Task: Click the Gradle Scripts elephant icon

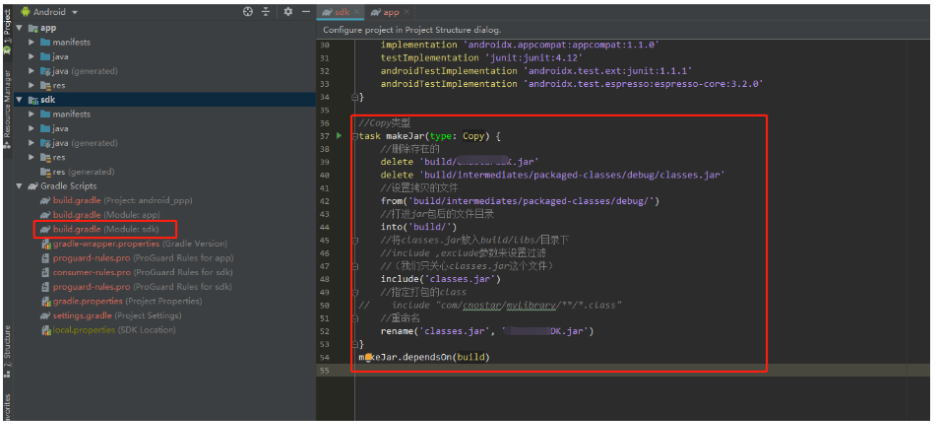Action: coord(33,186)
